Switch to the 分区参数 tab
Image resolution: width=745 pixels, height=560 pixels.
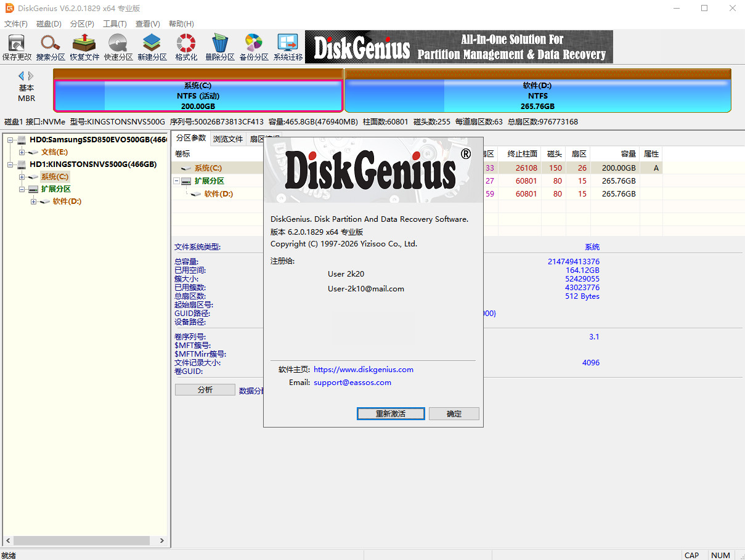coord(191,138)
